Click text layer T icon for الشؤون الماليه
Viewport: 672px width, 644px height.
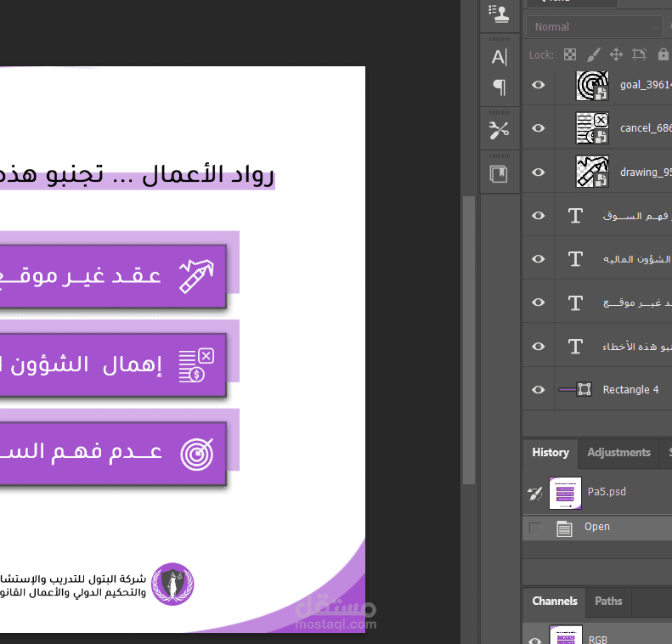coord(575,259)
